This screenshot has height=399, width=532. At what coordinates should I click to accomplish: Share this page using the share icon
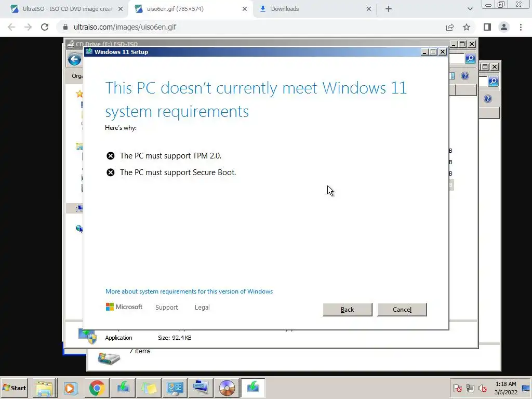point(450,27)
